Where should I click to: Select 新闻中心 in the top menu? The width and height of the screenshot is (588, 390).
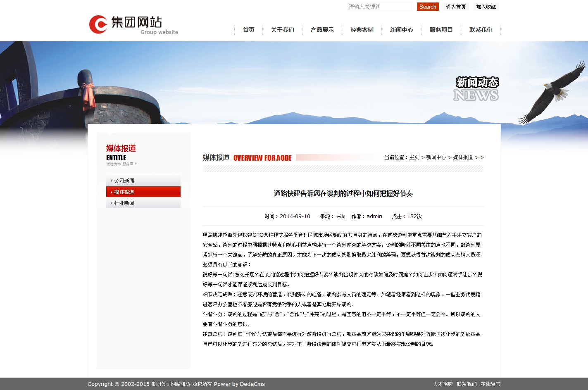402,30
